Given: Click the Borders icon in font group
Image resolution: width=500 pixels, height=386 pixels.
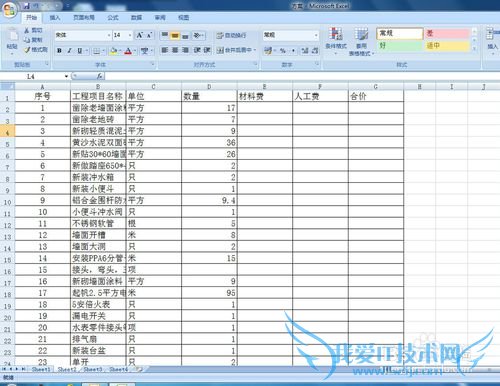Looking at the screenshot, I should click(96, 51).
